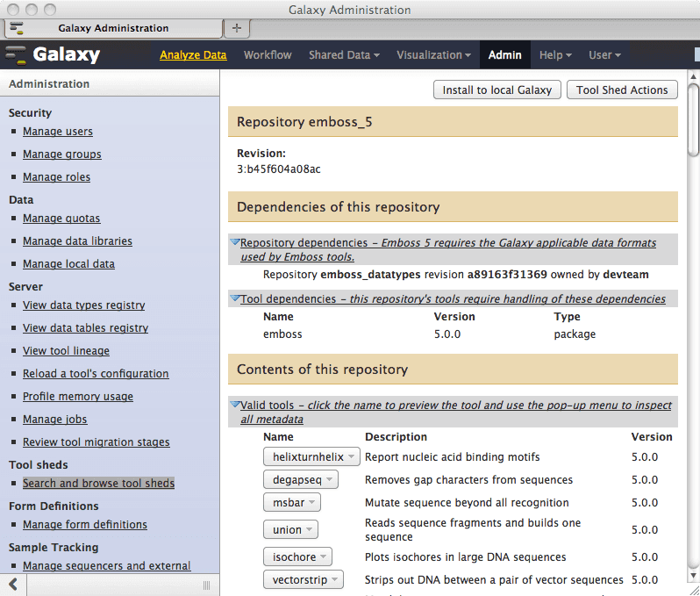Viewport: 700px width, 596px height.
Task: Click Install to local Galaxy button
Action: pyautogui.click(x=496, y=90)
